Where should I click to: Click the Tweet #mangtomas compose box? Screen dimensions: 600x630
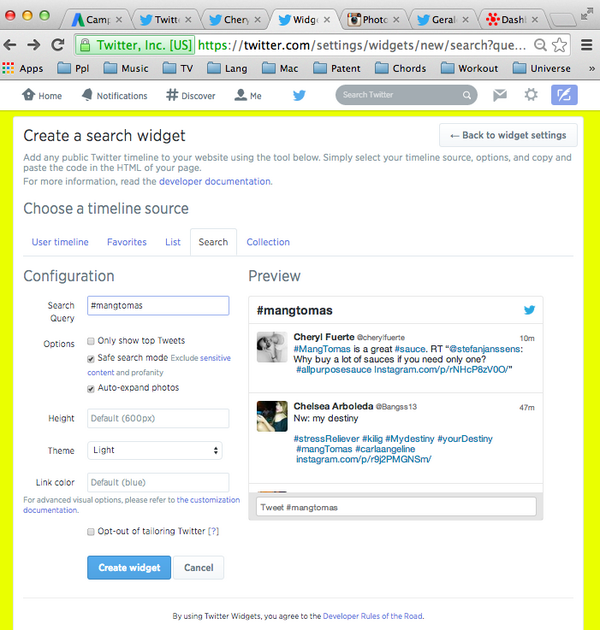click(396, 507)
